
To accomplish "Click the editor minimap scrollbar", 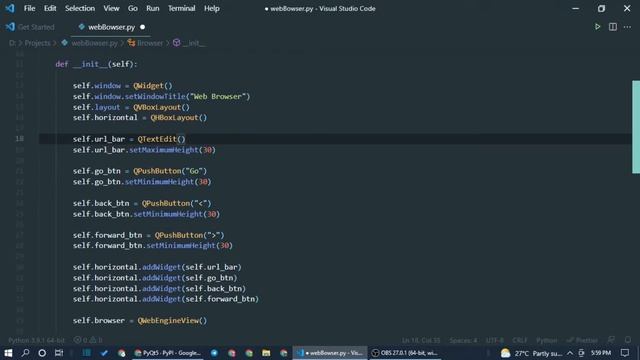I will (x=636, y=127).
